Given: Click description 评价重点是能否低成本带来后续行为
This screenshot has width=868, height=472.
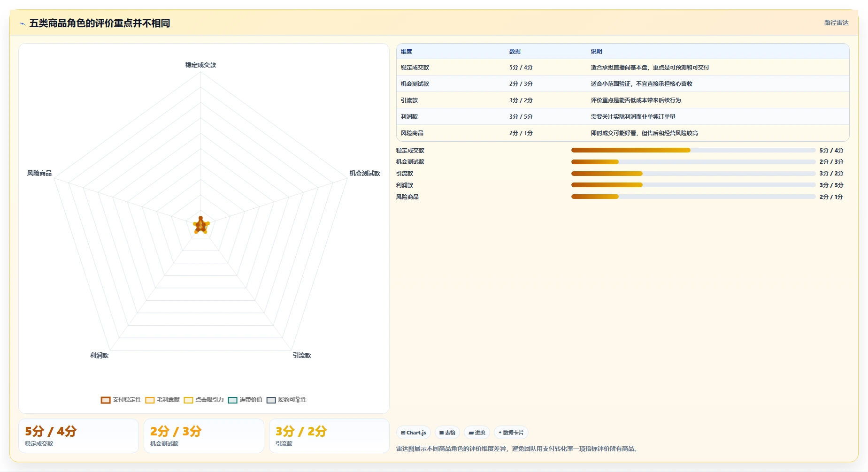Looking at the screenshot, I should 636,100.
